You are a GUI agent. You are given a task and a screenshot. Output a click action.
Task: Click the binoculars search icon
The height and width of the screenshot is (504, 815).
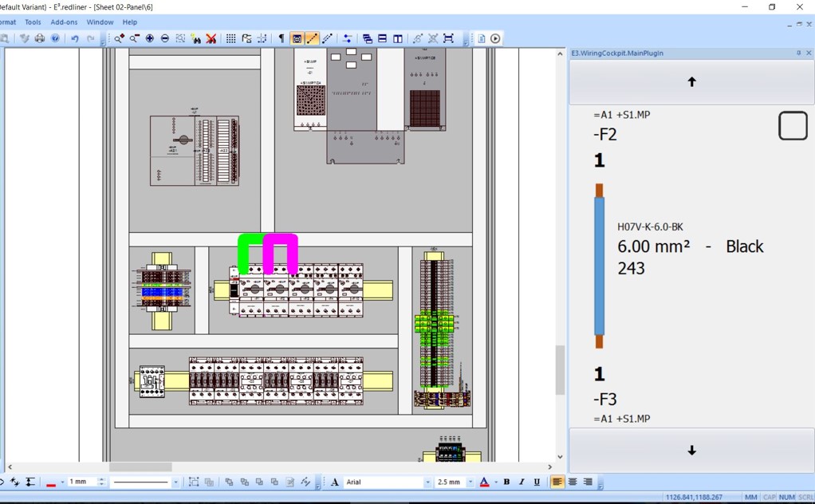[195, 38]
